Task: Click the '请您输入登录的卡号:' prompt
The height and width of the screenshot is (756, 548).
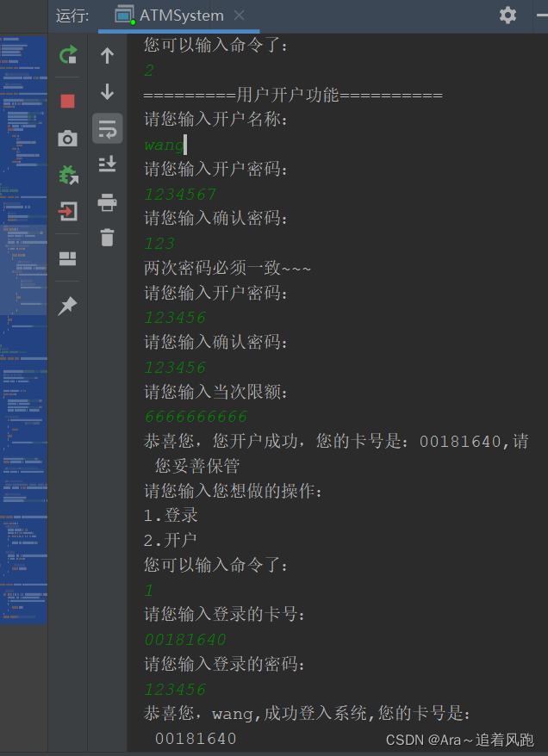Action: [x=225, y=614]
